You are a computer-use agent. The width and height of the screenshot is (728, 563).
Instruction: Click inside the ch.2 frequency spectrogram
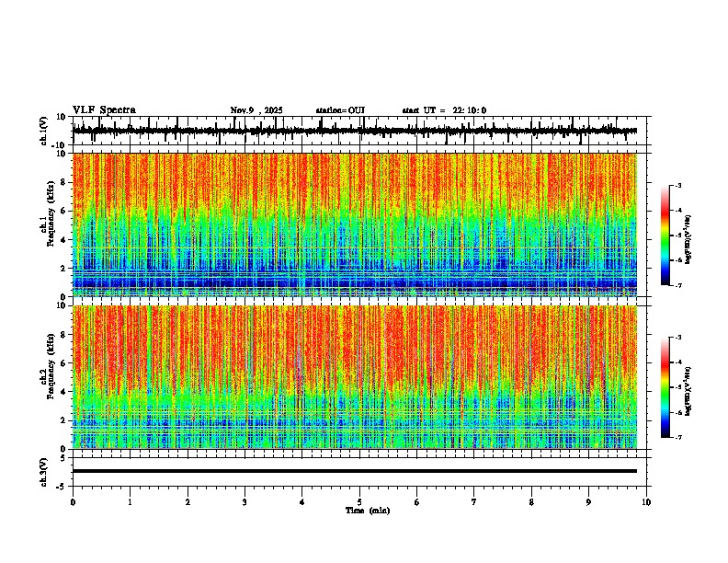(x=355, y=377)
